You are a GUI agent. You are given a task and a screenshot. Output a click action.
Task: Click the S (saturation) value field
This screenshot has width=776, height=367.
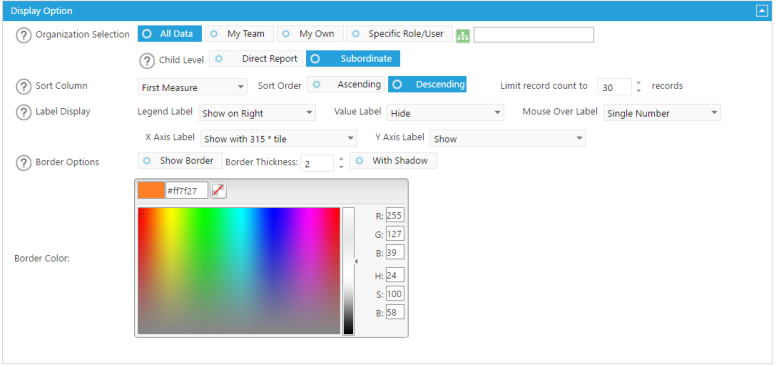tap(395, 293)
